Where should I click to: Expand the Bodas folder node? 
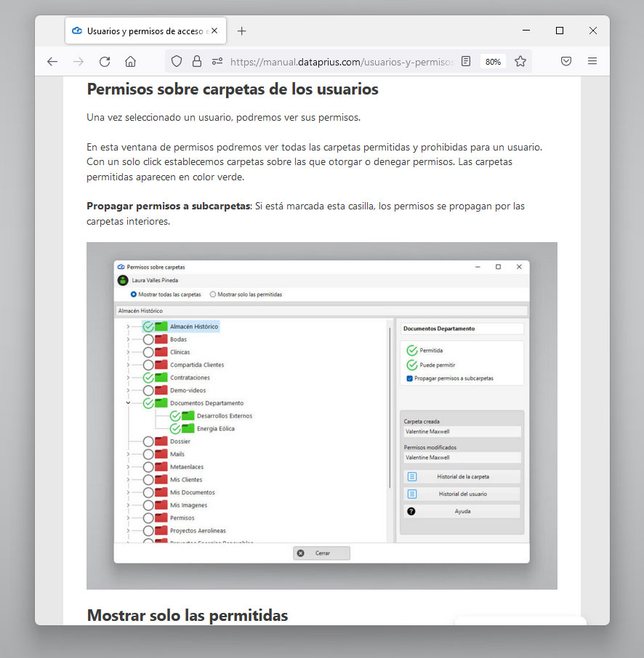[x=128, y=340]
